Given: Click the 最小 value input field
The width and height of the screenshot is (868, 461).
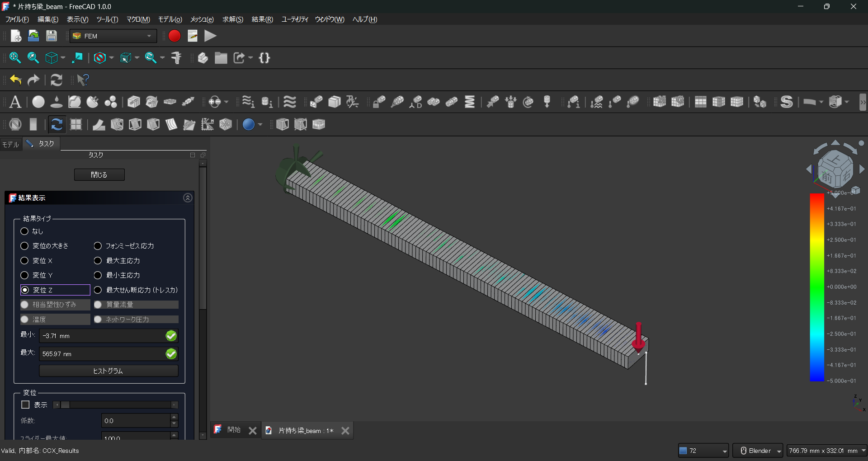Looking at the screenshot, I should click(x=102, y=336).
